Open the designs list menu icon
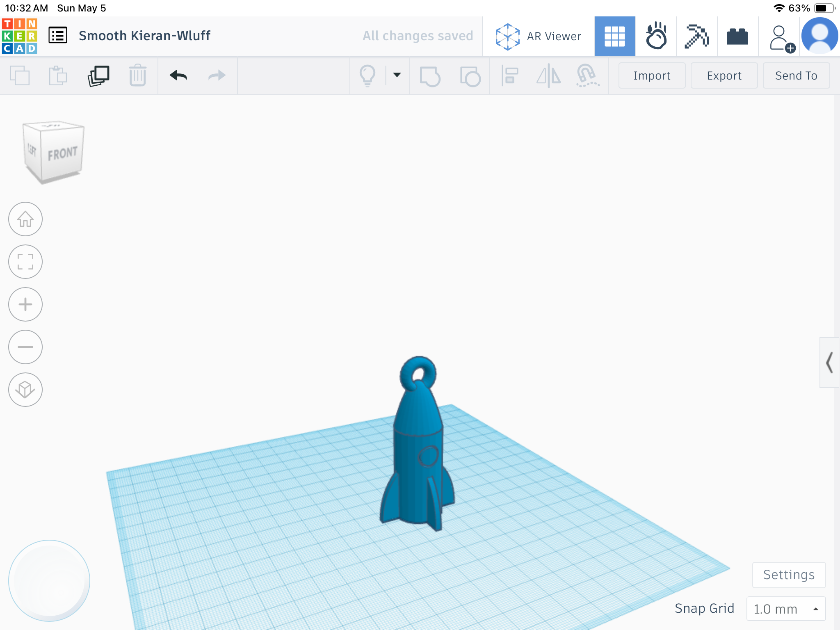The width and height of the screenshot is (840, 630). (58, 35)
